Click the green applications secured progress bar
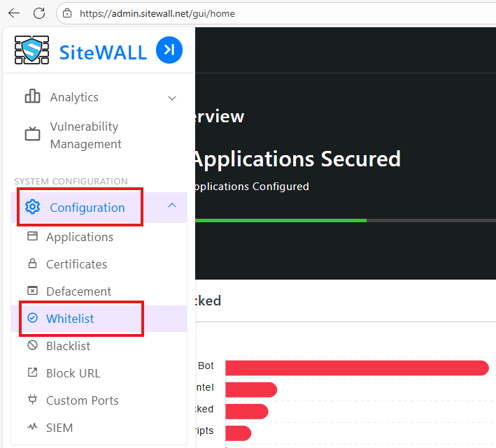Screen dimensions: 496x448 [280, 220]
